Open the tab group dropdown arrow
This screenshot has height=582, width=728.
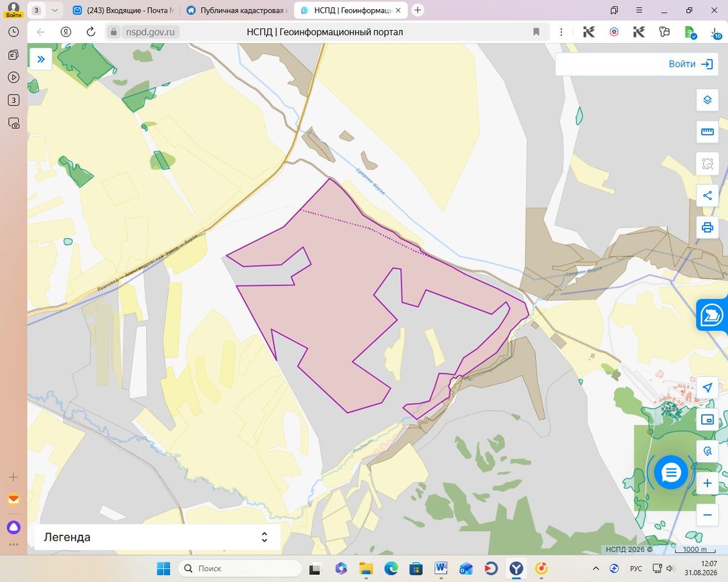click(55, 10)
